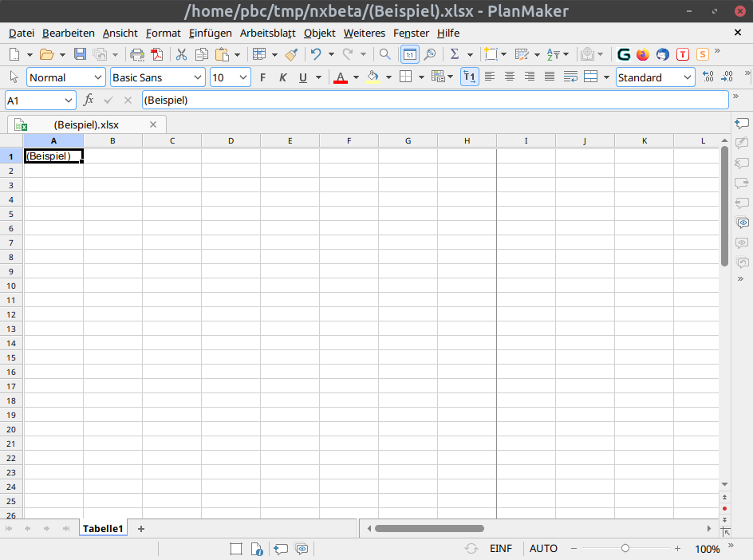
Task: Open the search magnifier tool
Action: (384, 54)
